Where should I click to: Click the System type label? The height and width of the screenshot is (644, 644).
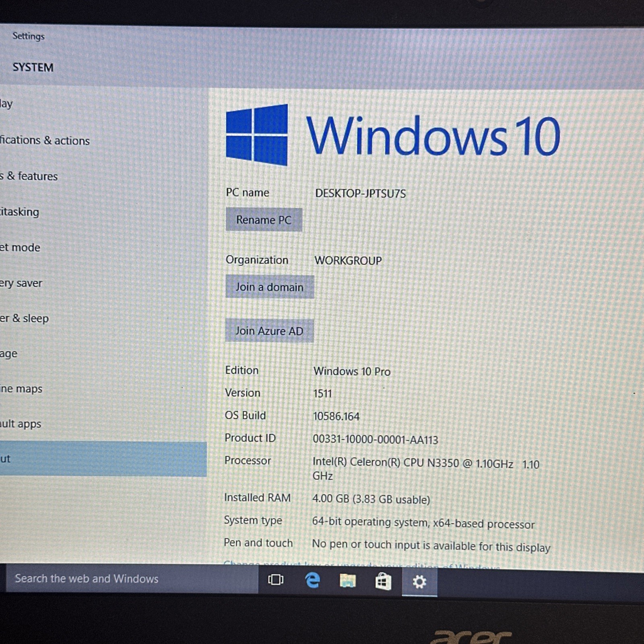253,520
